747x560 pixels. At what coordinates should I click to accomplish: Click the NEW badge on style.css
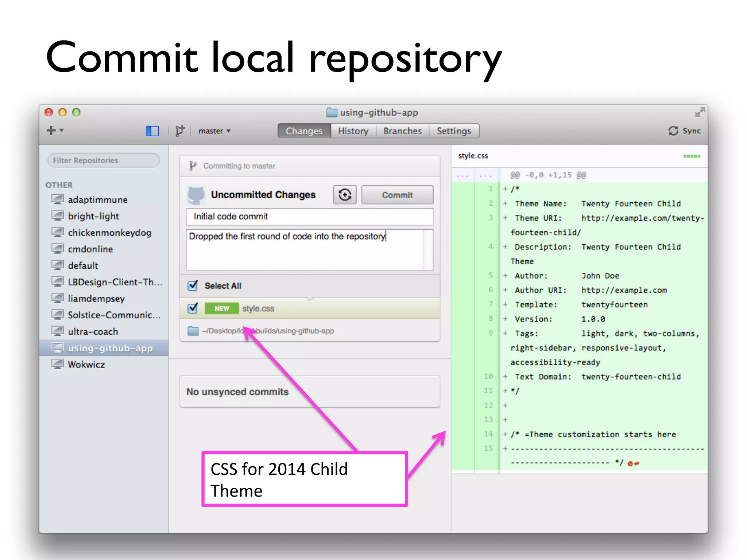[x=222, y=308]
